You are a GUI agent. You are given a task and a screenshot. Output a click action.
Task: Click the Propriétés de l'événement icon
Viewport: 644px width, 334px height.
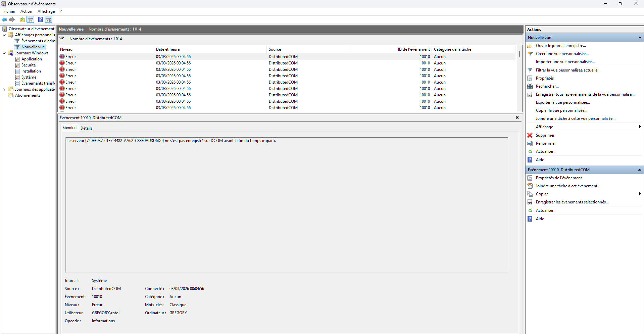coord(530,178)
